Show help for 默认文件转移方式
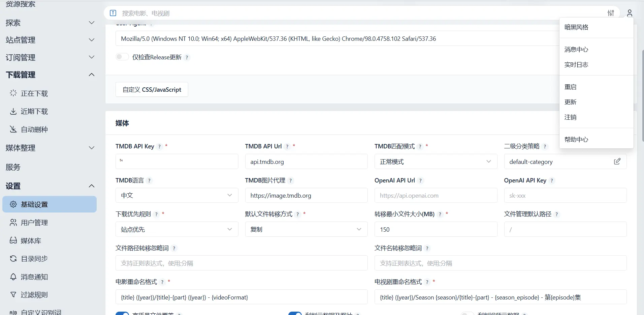 click(x=298, y=214)
